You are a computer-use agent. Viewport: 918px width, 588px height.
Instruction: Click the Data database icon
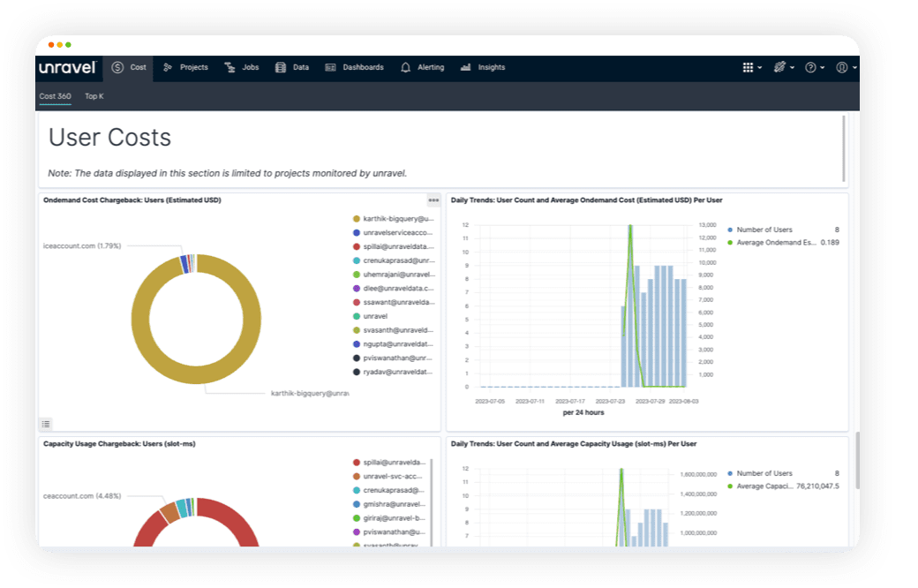click(x=281, y=67)
